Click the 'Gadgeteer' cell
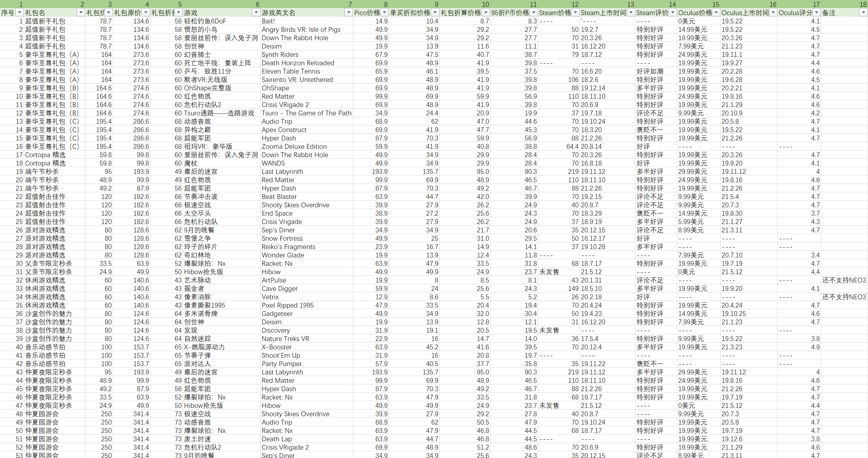868x458 pixels. [x=307, y=313]
